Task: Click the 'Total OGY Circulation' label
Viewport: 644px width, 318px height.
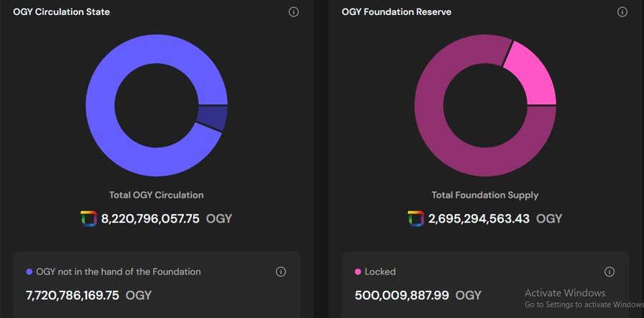Action: pyautogui.click(x=156, y=195)
